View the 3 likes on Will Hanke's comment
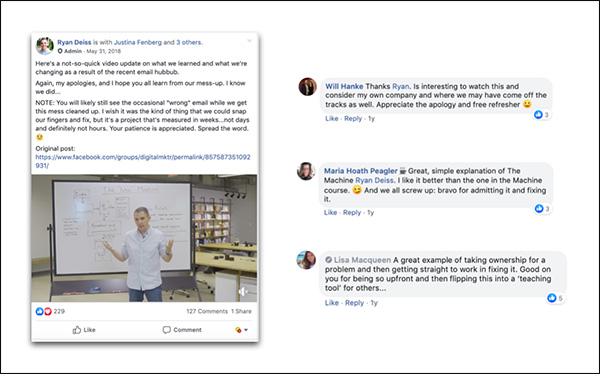The image size is (600, 374). click(x=542, y=114)
